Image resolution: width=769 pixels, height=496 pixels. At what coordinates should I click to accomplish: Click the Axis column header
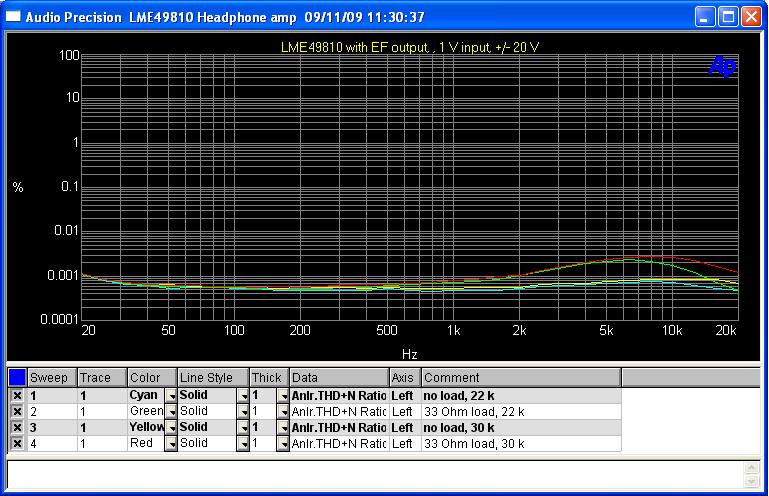(405, 378)
